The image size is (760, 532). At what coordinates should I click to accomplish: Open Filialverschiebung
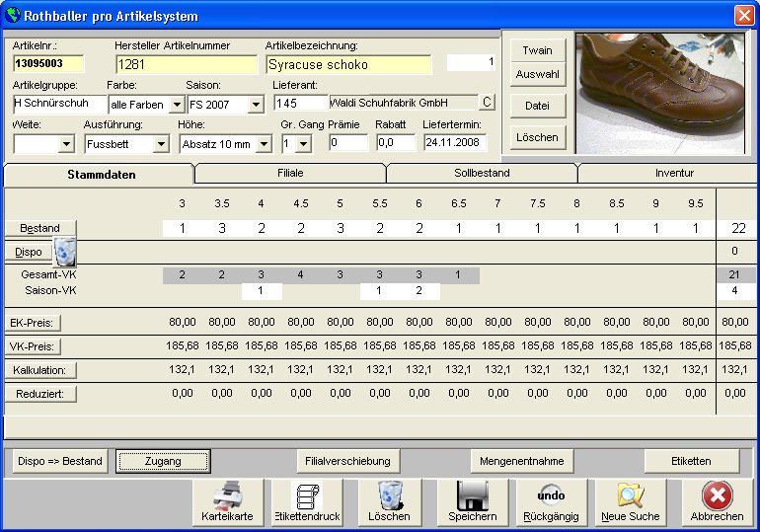[348, 461]
